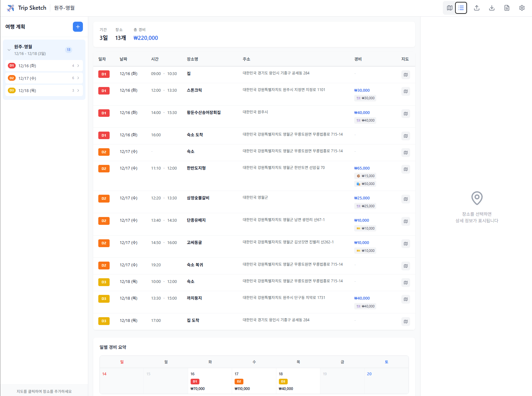Click the download icon in the toolbar

coord(492,8)
